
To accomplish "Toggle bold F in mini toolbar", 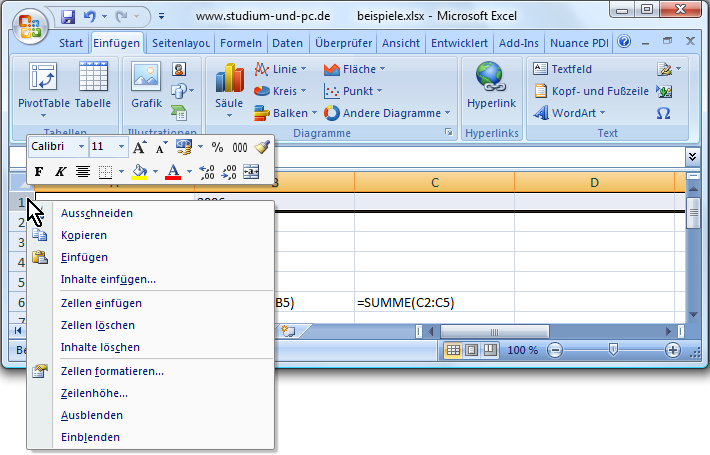I will (x=39, y=172).
